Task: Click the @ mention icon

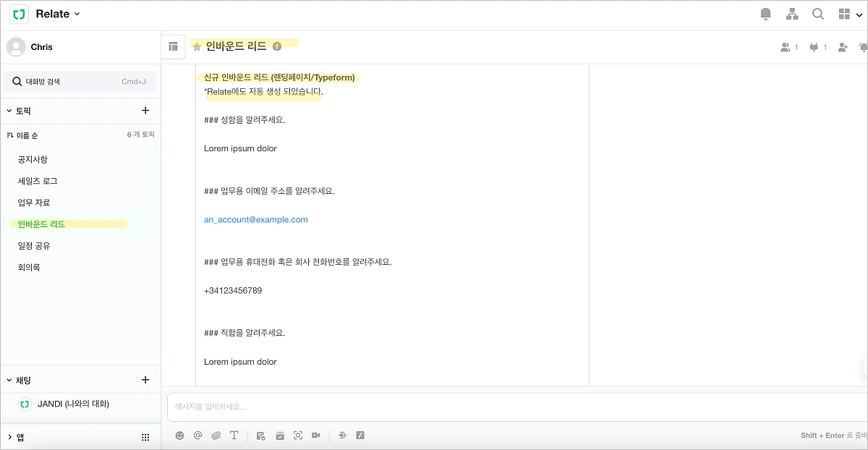Action: tap(198, 435)
